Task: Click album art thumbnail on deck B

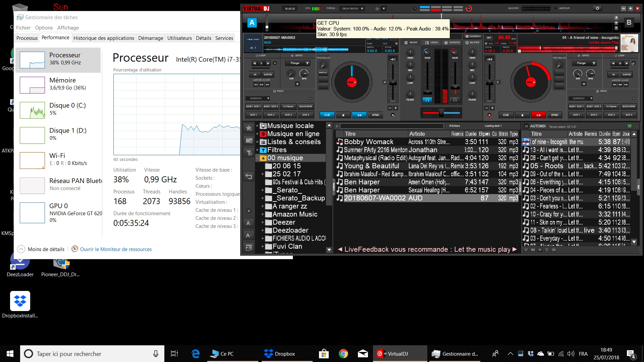Action: point(629,43)
